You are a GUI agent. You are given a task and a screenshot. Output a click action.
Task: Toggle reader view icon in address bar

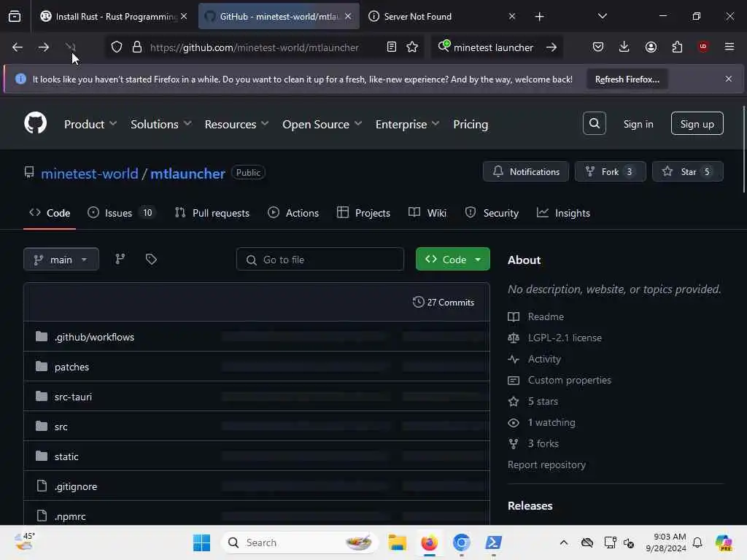391,47
